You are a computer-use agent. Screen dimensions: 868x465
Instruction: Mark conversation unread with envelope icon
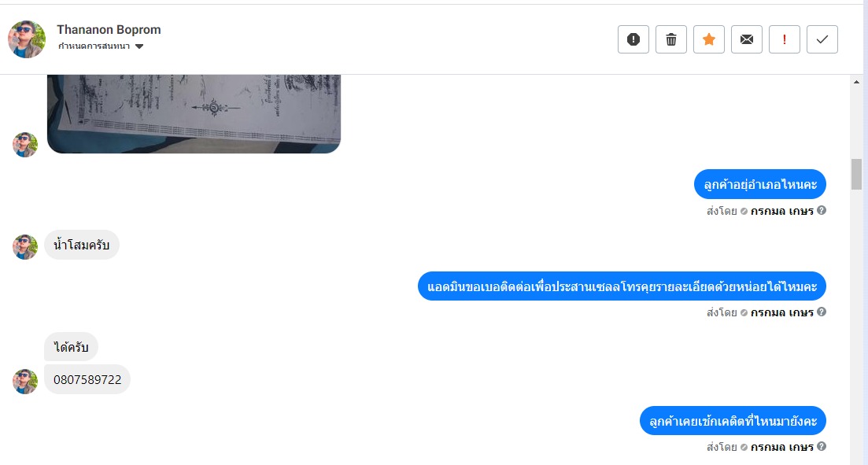746,39
